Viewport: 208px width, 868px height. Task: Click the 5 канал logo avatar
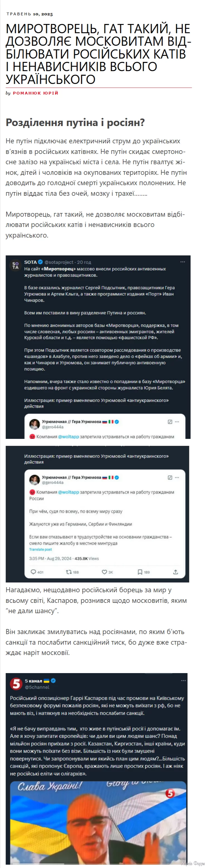[16, 683]
